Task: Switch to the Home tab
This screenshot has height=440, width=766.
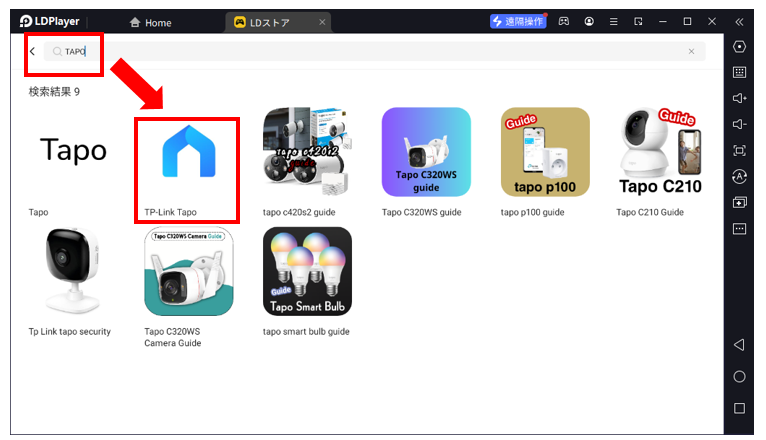Action: pos(150,22)
